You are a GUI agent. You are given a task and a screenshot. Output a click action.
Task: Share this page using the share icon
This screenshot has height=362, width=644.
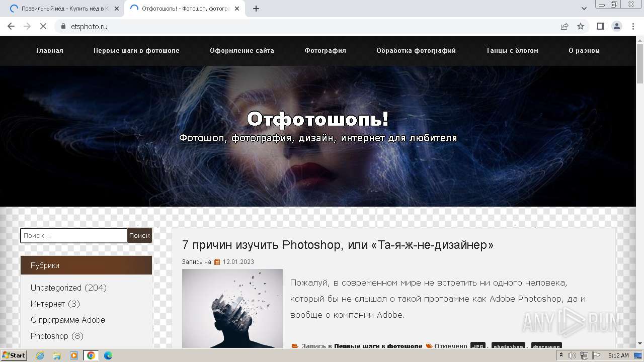(565, 26)
